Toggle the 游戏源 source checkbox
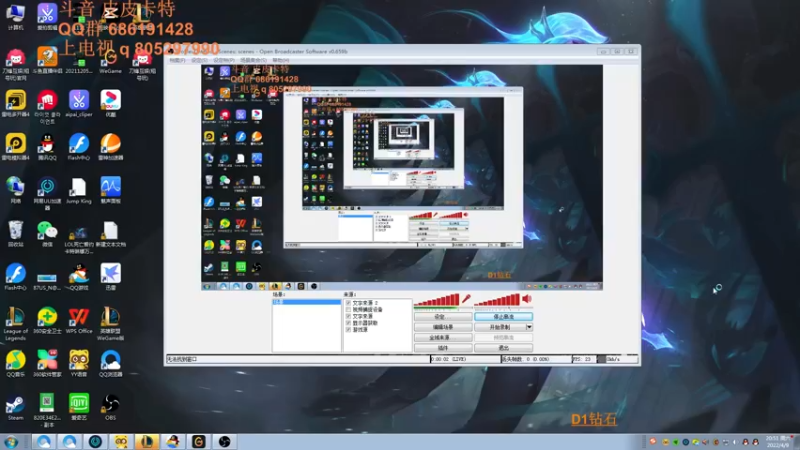 (x=348, y=330)
